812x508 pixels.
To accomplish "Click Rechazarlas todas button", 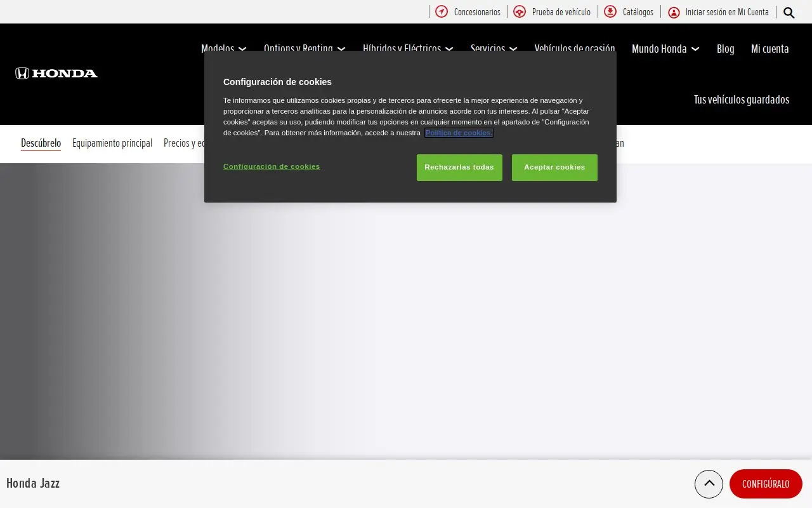I will pyautogui.click(x=459, y=168).
